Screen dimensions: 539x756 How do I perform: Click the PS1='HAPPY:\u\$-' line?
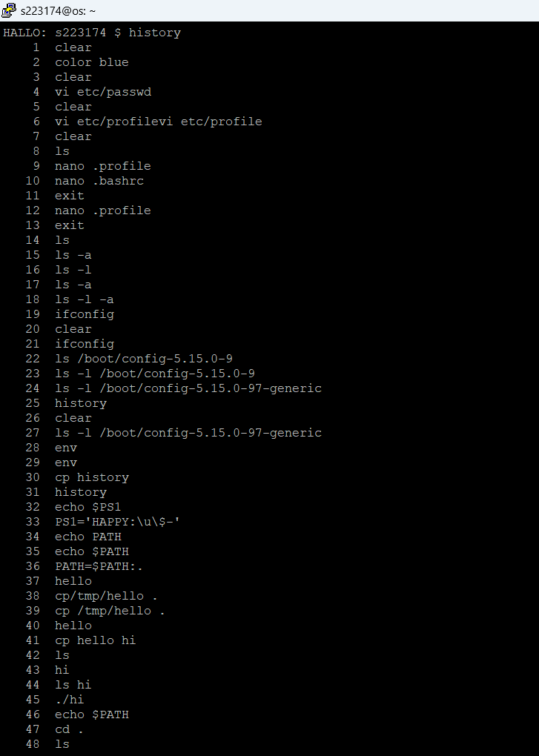click(117, 522)
